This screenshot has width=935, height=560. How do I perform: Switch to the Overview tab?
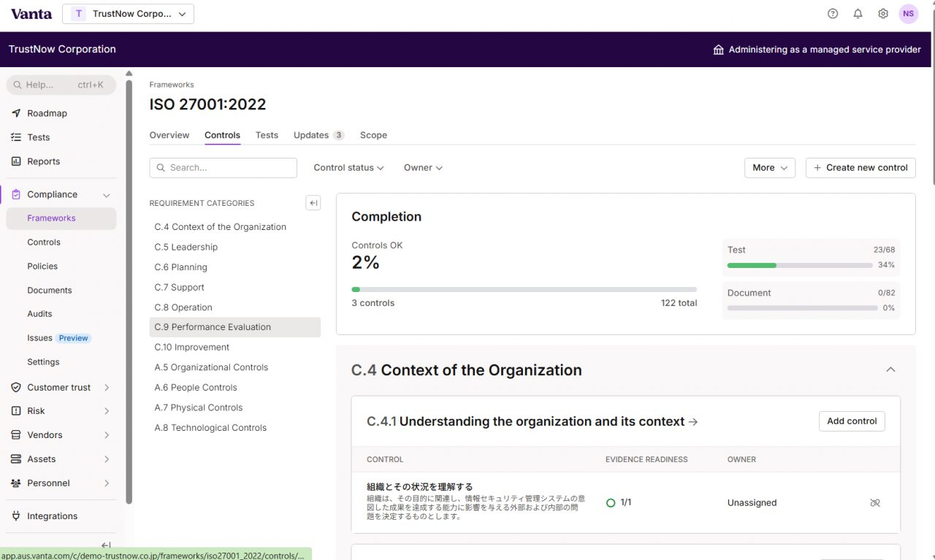(169, 135)
